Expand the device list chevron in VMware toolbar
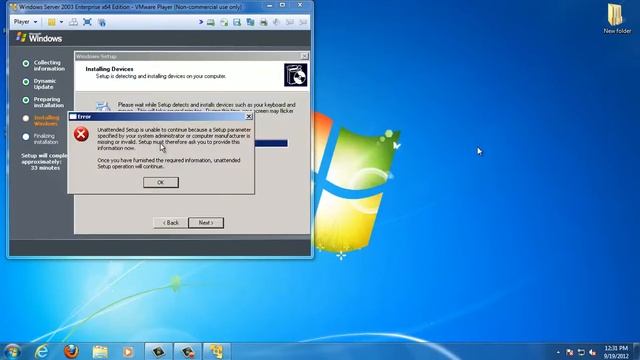The height and width of the screenshot is (360, 640). (201, 22)
